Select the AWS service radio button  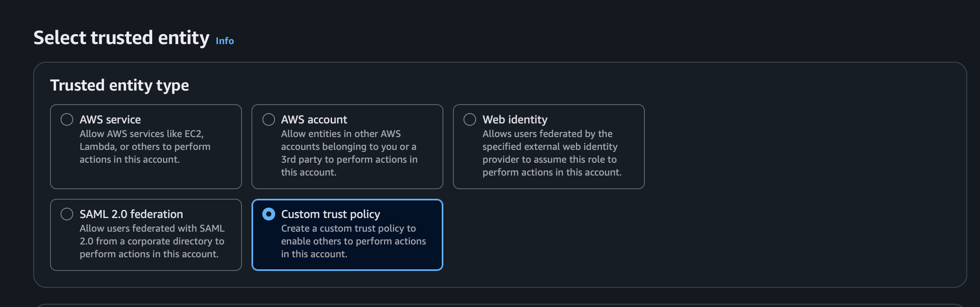(67, 119)
